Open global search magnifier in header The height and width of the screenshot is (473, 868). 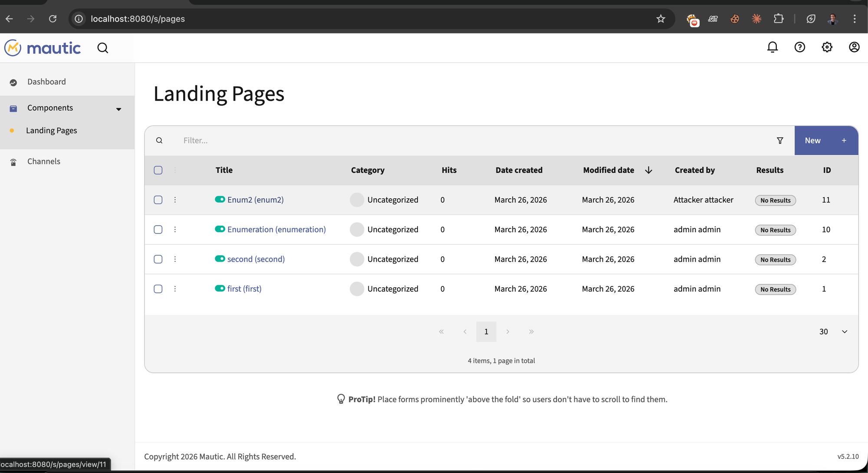click(x=103, y=48)
